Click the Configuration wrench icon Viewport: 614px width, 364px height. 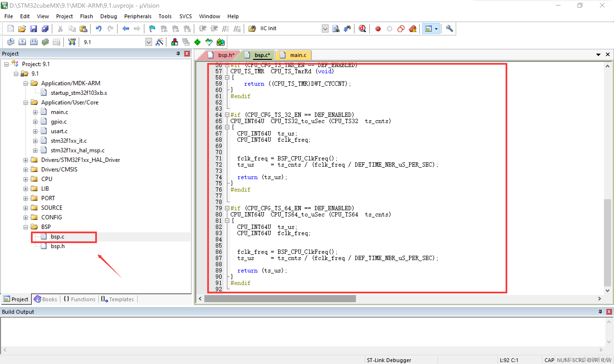(449, 29)
